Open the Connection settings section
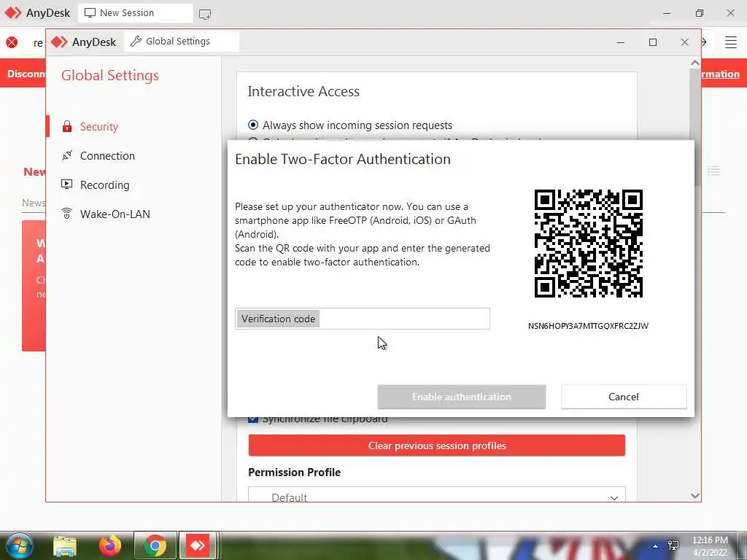This screenshot has height=560, width=747. [x=107, y=156]
